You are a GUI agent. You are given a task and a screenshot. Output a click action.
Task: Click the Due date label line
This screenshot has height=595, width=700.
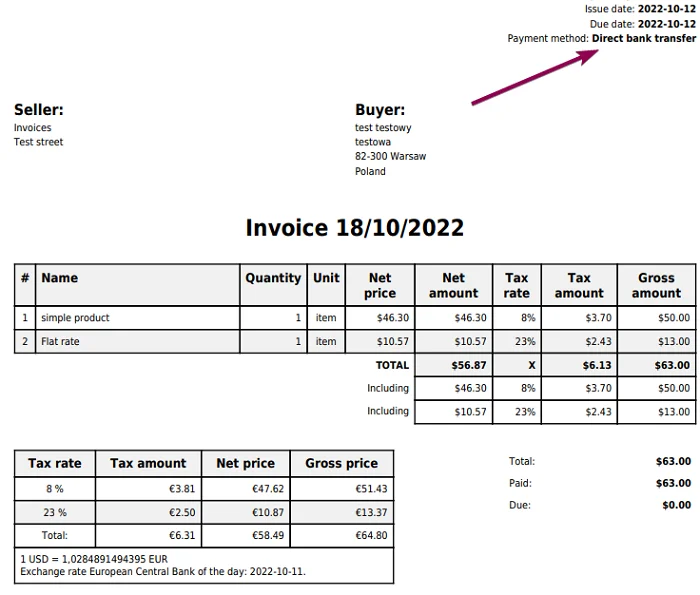pyautogui.click(x=642, y=24)
